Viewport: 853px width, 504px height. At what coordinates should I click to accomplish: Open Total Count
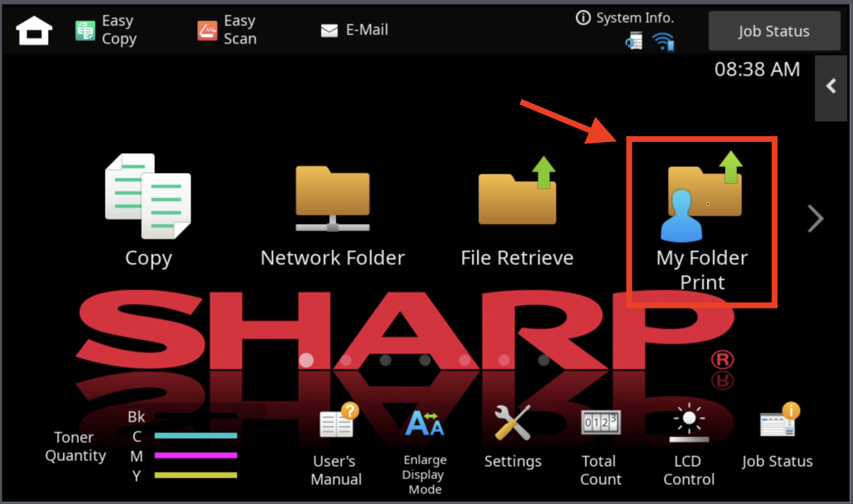[x=600, y=448]
